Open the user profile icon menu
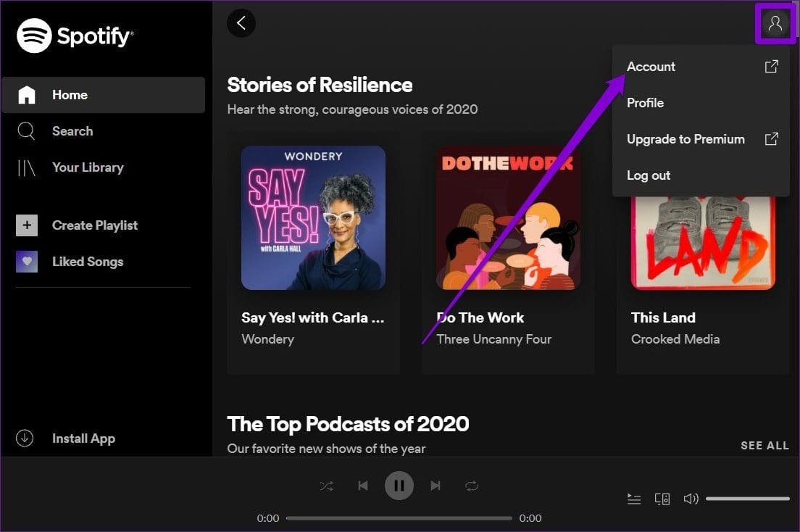 (775, 23)
